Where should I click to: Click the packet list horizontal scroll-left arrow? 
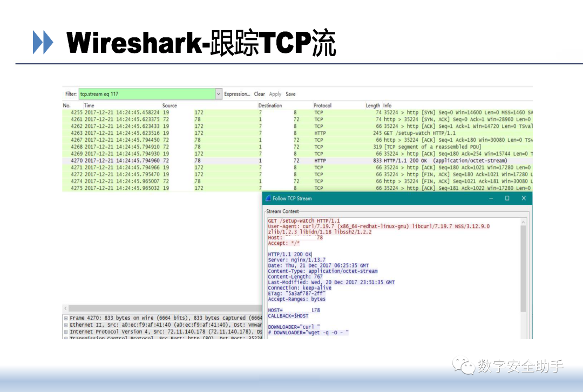pos(65,308)
